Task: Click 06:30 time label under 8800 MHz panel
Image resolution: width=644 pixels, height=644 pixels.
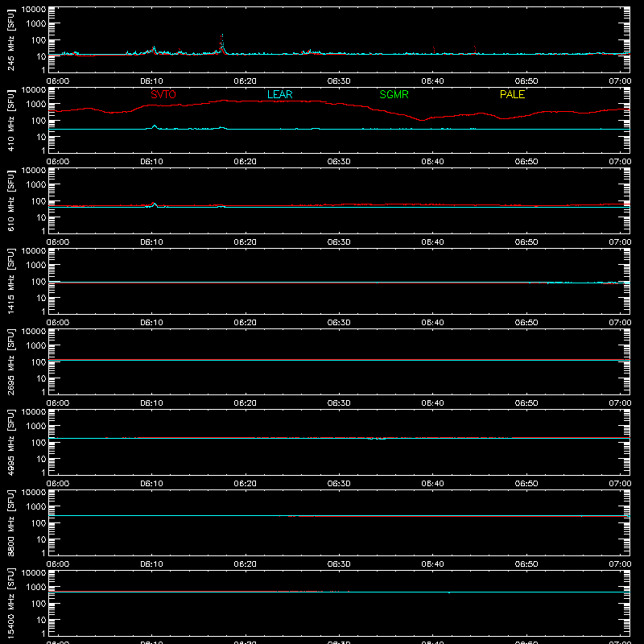Action: [x=339, y=564]
